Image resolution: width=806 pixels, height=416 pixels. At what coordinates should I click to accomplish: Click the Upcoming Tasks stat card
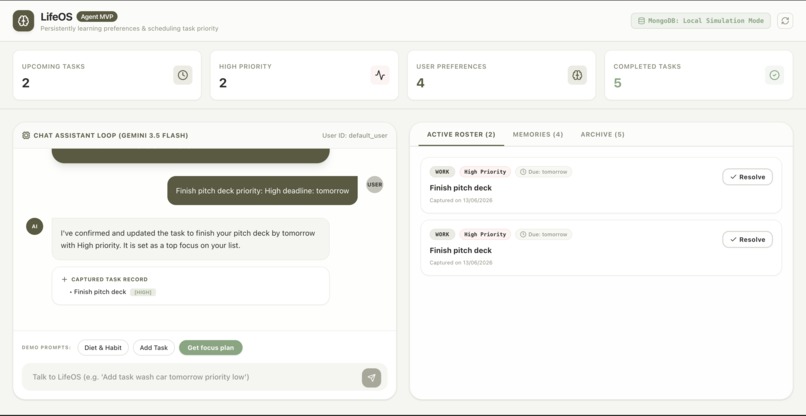click(x=107, y=75)
